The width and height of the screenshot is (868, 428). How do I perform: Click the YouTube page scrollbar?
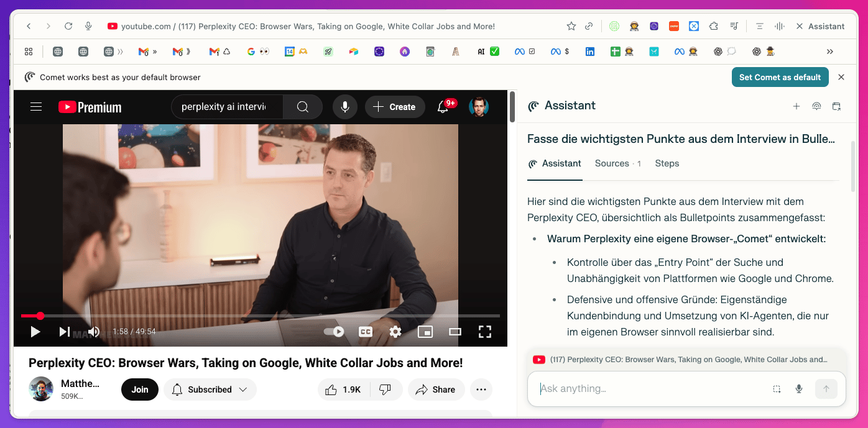[512, 107]
